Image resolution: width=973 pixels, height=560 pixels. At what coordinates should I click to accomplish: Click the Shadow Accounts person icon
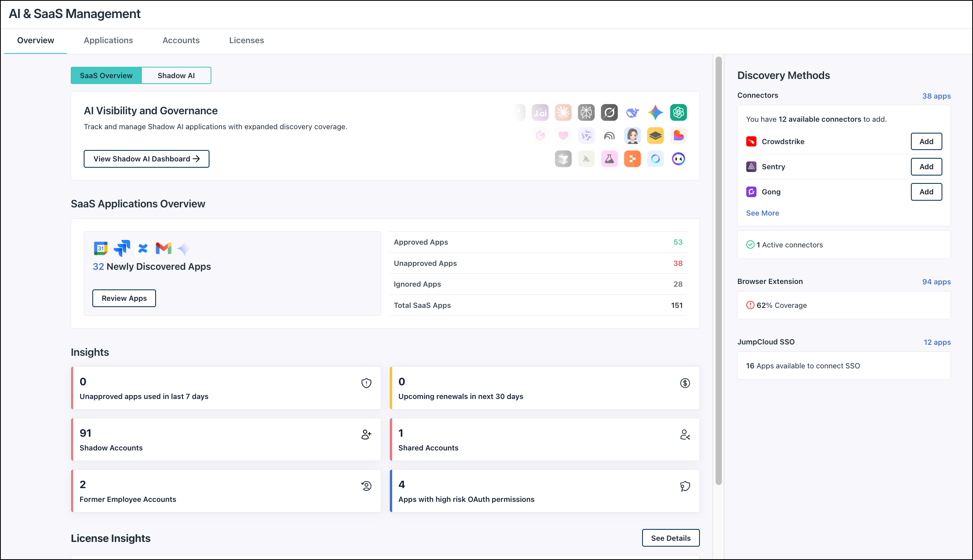[366, 434]
